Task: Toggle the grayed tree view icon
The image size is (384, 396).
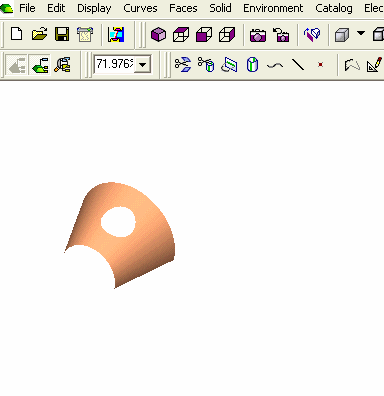Action: pyautogui.click(x=17, y=65)
